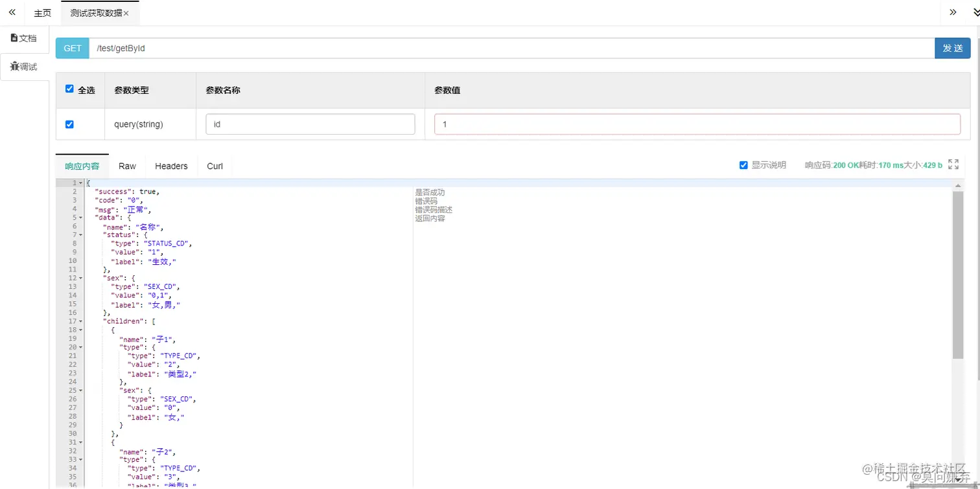Uncheck the query(string) row checkbox
This screenshot has height=489, width=980.
coord(69,124)
